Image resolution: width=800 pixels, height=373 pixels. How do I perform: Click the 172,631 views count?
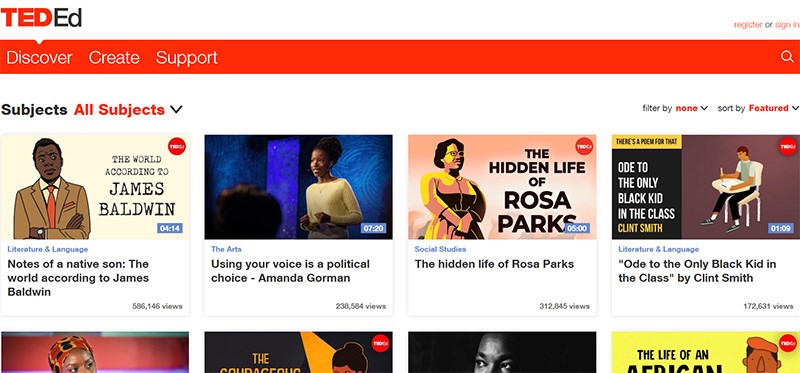768,306
